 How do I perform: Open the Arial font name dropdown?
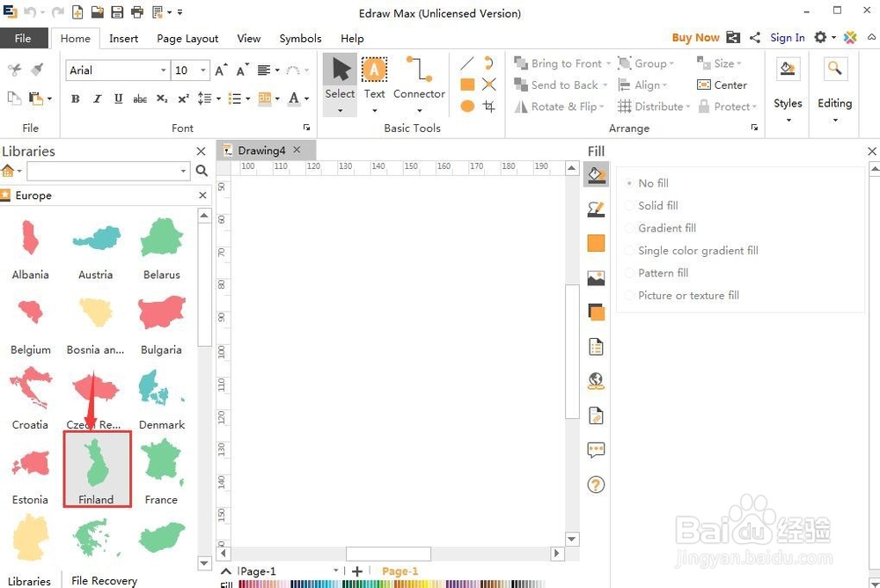click(164, 70)
